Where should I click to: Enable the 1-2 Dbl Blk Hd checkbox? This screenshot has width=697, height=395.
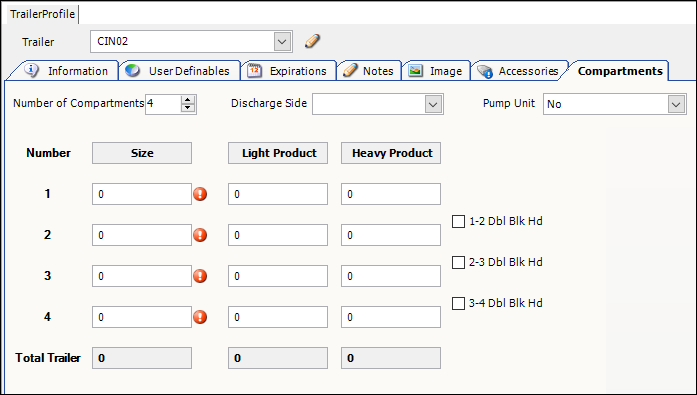coord(458,221)
